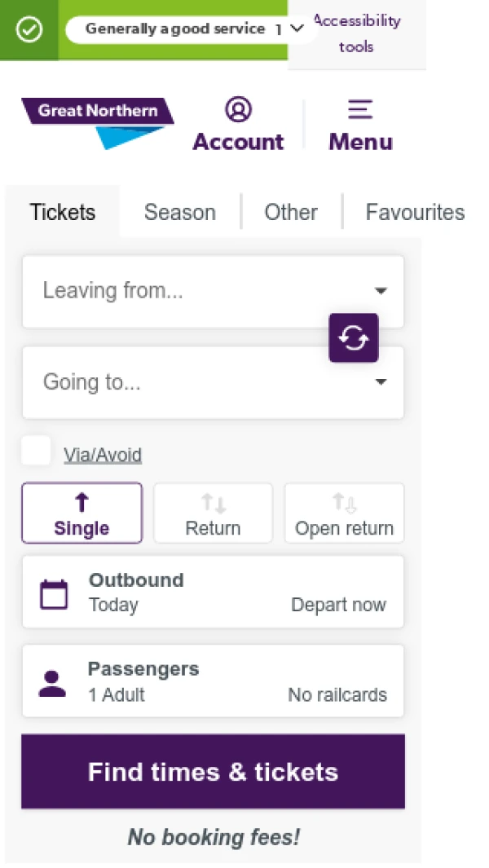Image resolution: width=489 pixels, height=868 pixels.
Task: Click the Passengers person icon
Action: click(53, 683)
